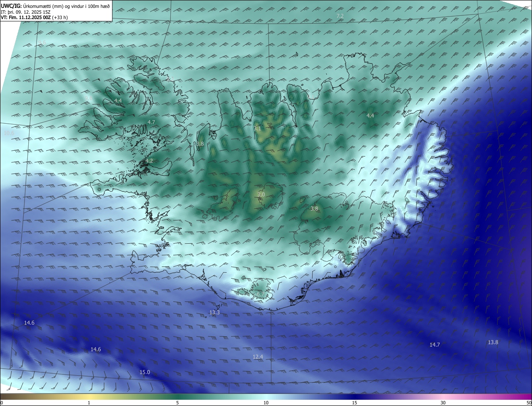Click the 12.4 value on the map
The width and height of the screenshot is (532, 406).
click(258, 357)
